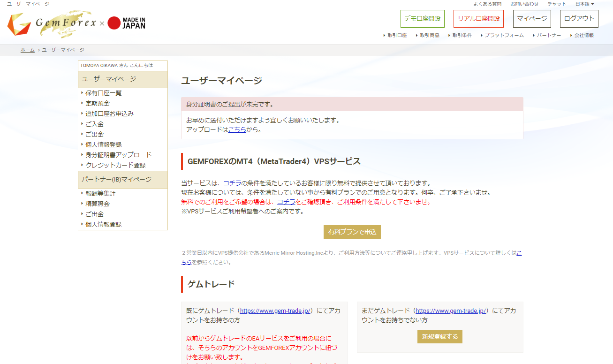Image resolution: width=613 pixels, height=364 pixels.
Task: Click マイページ button in header
Action: 532,19
